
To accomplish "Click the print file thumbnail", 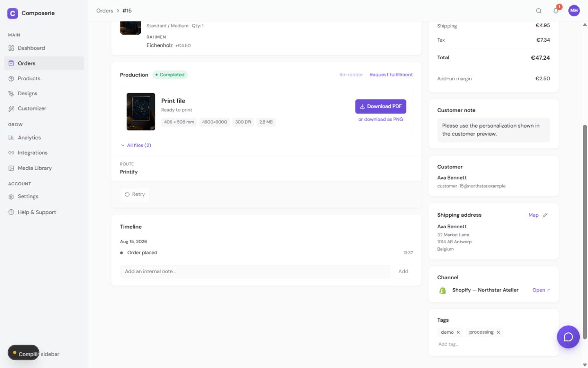I will point(141,112).
